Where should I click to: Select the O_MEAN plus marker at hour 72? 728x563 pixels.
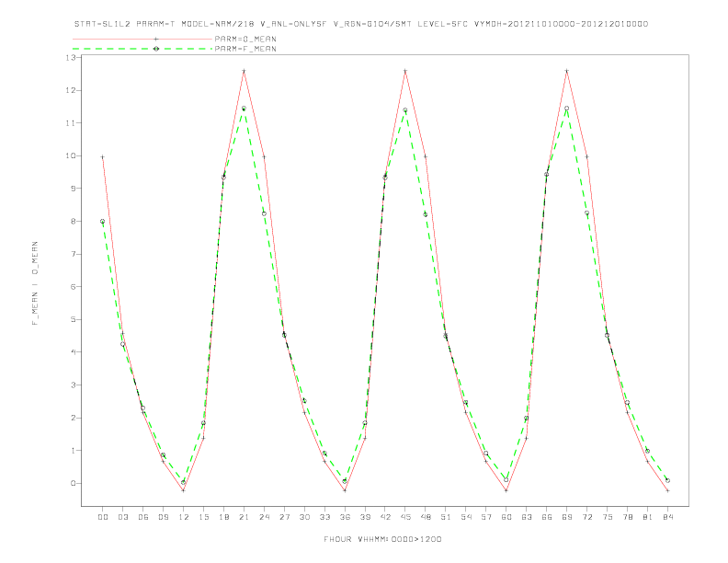[x=586, y=157]
